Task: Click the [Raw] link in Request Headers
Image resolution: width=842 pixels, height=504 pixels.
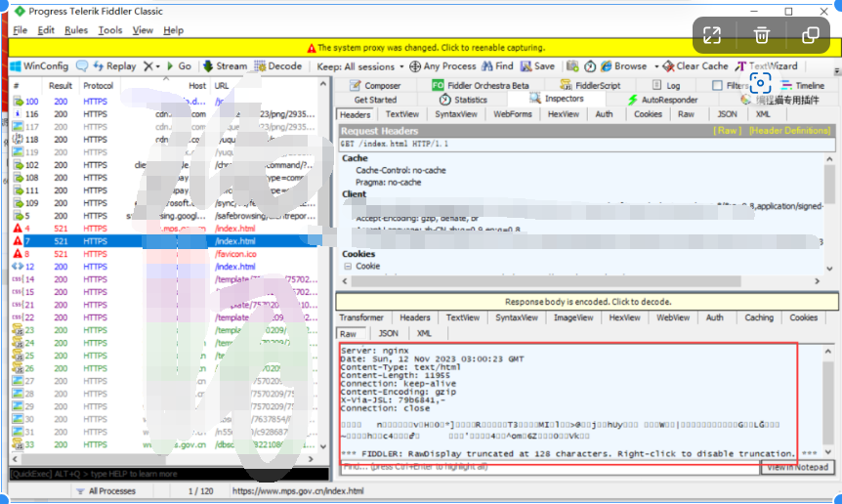Action: click(727, 131)
